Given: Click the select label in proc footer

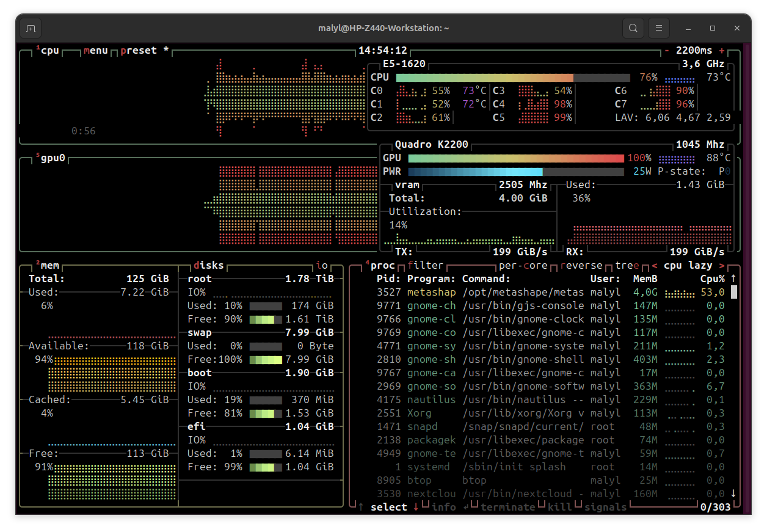Looking at the screenshot, I should click(x=389, y=507).
